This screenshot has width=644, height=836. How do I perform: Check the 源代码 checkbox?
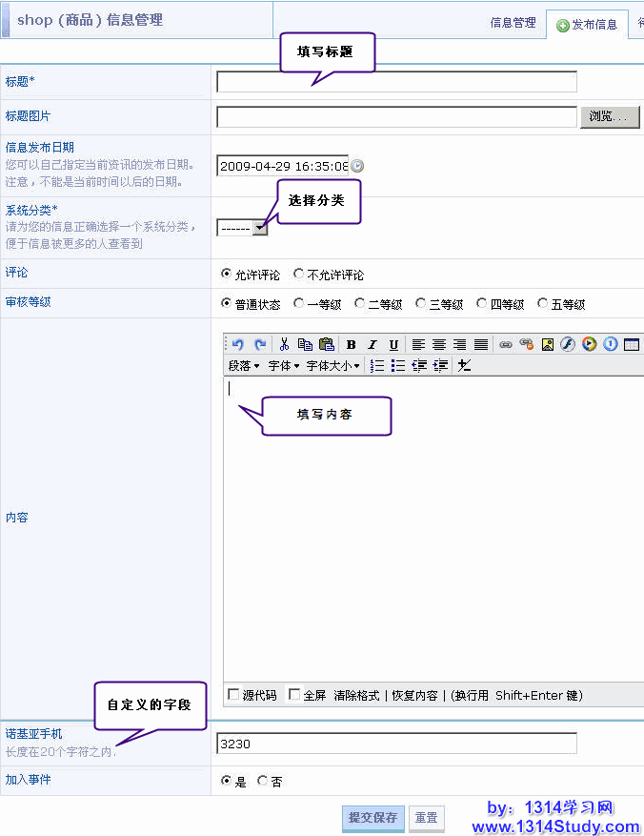pos(233,695)
